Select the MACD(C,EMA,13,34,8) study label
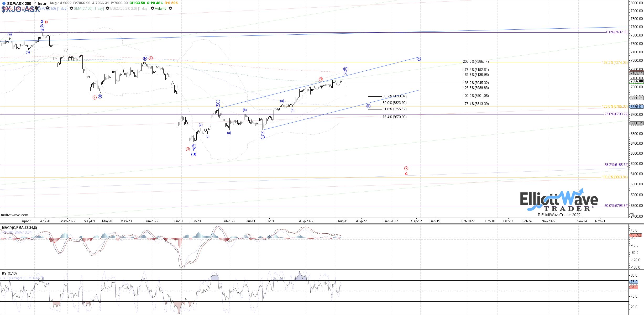This screenshot has width=644, height=315. point(19,228)
